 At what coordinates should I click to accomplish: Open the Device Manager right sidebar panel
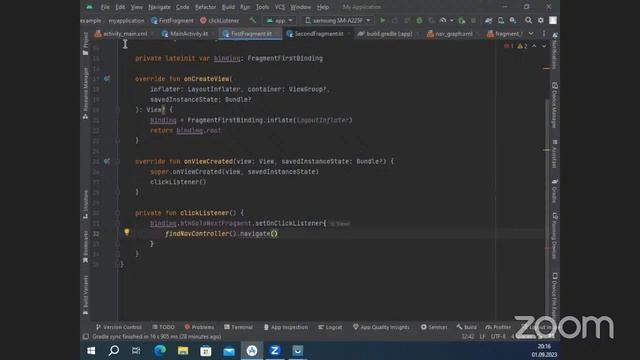tap(554, 105)
